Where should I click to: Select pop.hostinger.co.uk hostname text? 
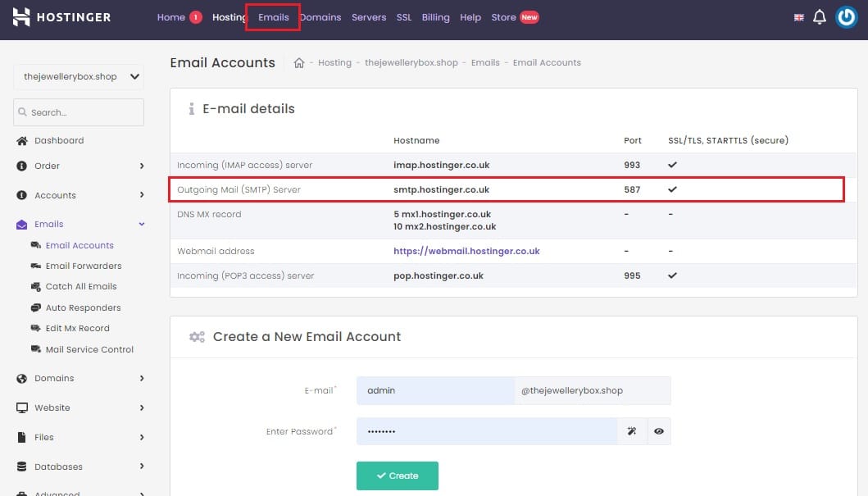tap(439, 275)
